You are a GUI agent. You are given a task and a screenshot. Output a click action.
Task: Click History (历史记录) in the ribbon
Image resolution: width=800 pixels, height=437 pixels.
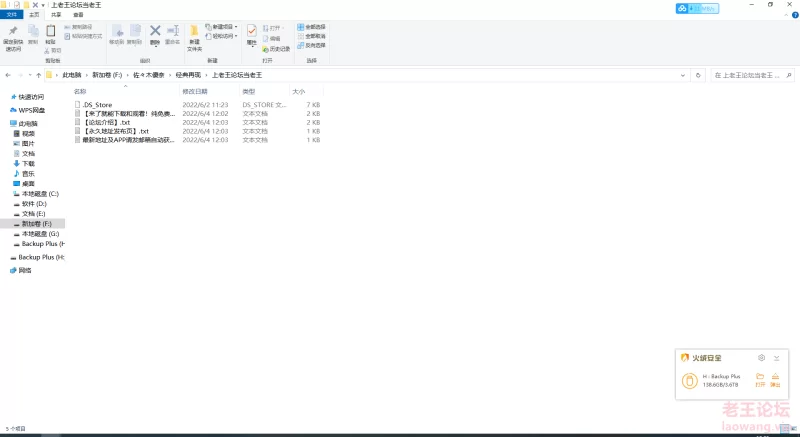tap(276, 49)
